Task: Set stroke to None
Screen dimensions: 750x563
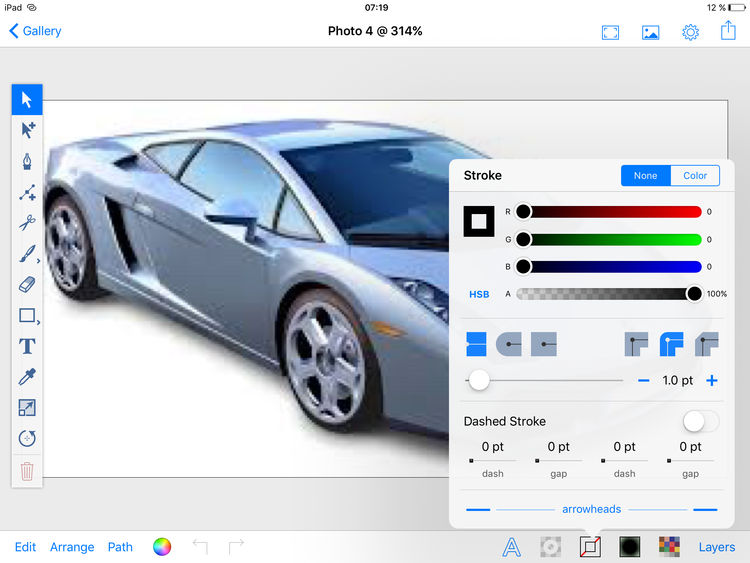Action: (x=645, y=176)
